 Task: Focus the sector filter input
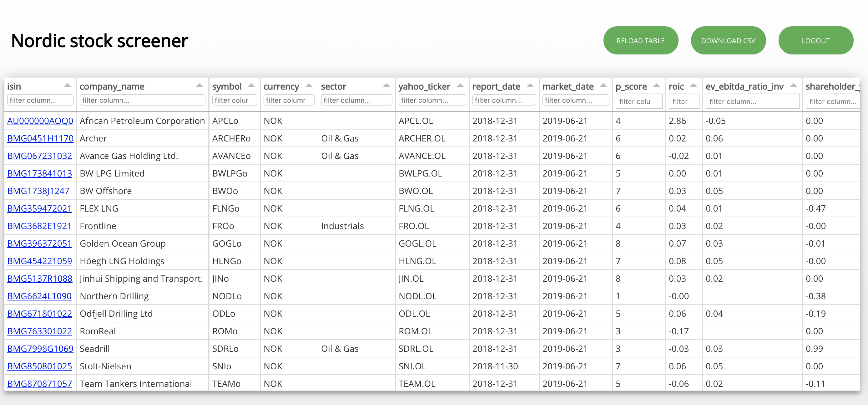(x=356, y=100)
